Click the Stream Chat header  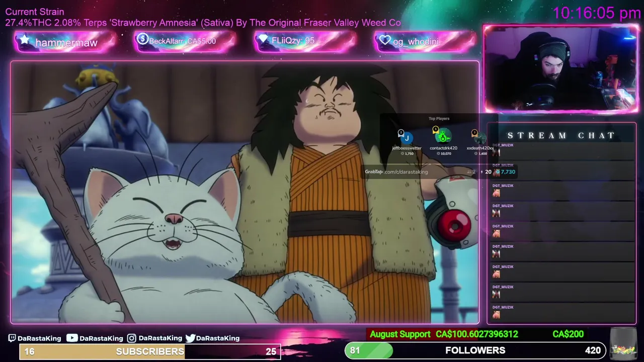pyautogui.click(x=561, y=136)
